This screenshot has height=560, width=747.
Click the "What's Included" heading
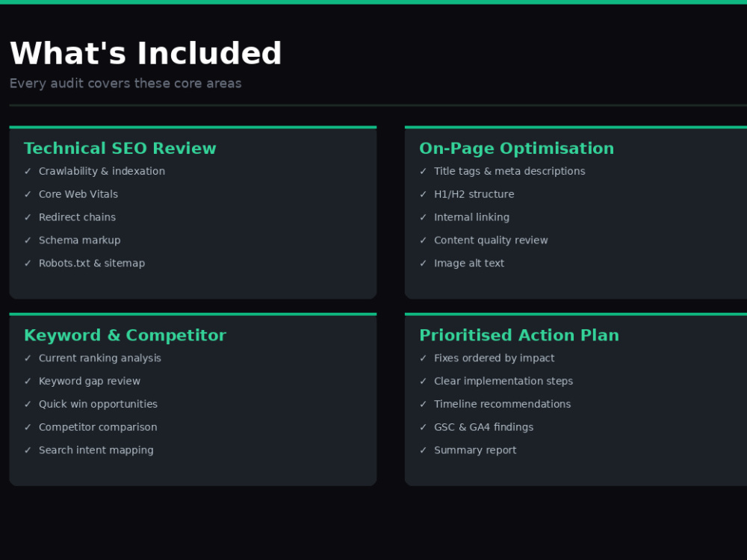[x=146, y=53]
